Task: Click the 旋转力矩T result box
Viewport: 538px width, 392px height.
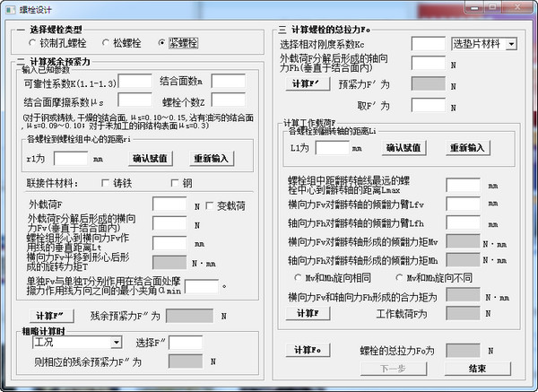Action: click(x=169, y=262)
